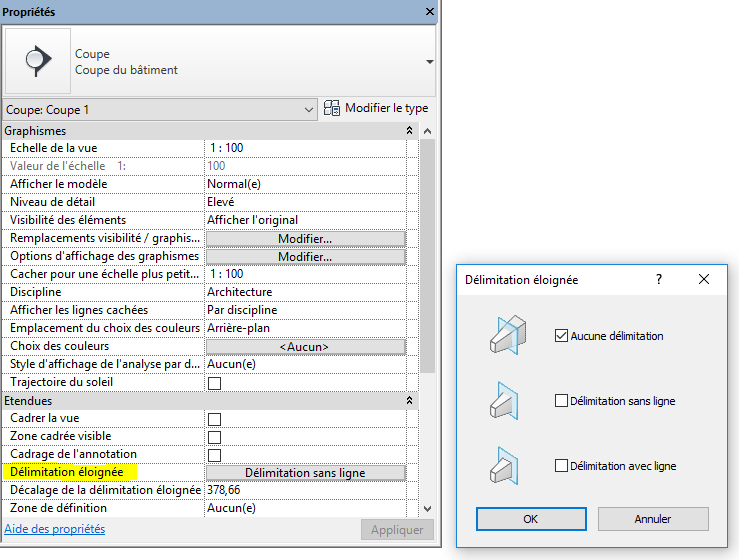Open the Coupe type selector dropdown
The width and height of the screenshot is (739, 560).
click(x=430, y=62)
